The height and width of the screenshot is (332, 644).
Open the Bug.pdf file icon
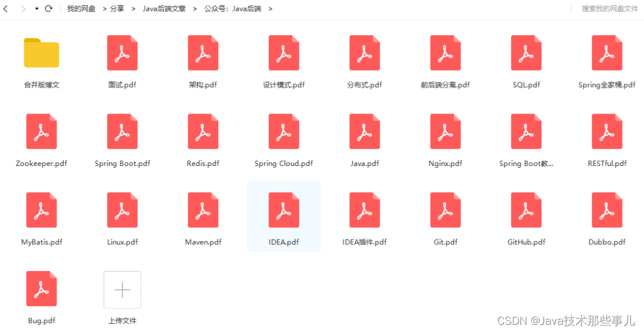(42, 288)
